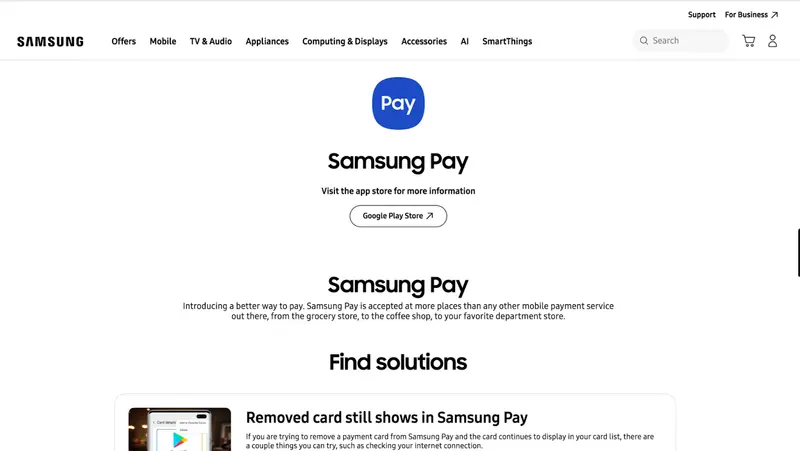The image size is (800, 451).
Task: Open 'Removed card still shows in Samsung Pay' article
Action: pos(387,417)
